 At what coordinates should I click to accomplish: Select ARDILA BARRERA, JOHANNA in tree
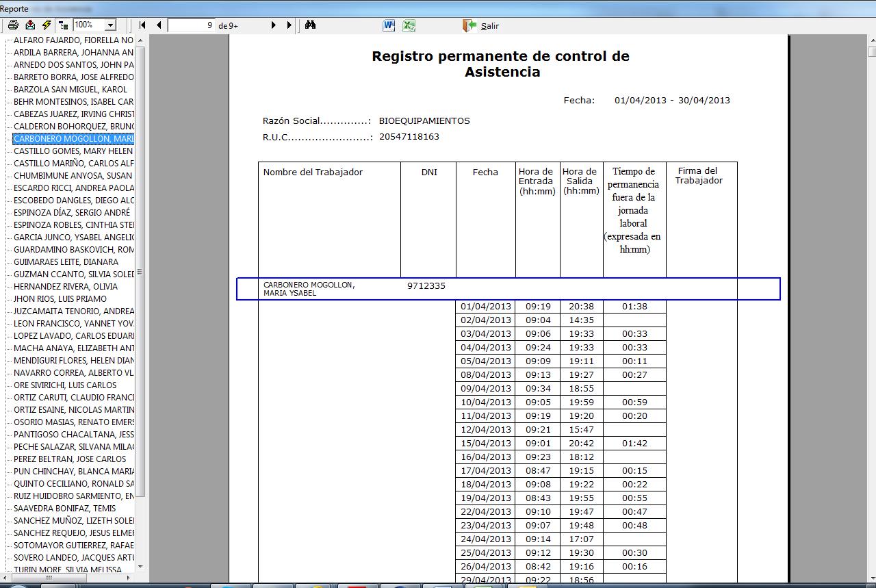click(x=73, y=52)
